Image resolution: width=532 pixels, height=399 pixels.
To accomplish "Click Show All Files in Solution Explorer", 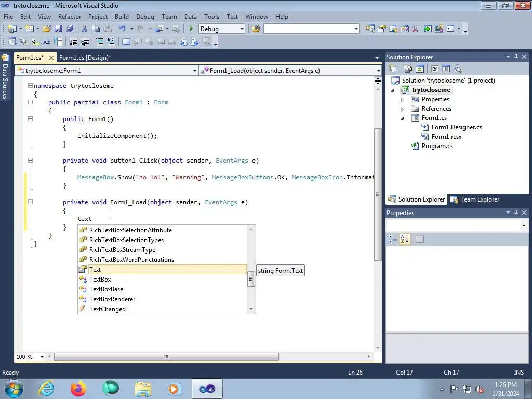I will pyautogui.click(x=408, y=69).
